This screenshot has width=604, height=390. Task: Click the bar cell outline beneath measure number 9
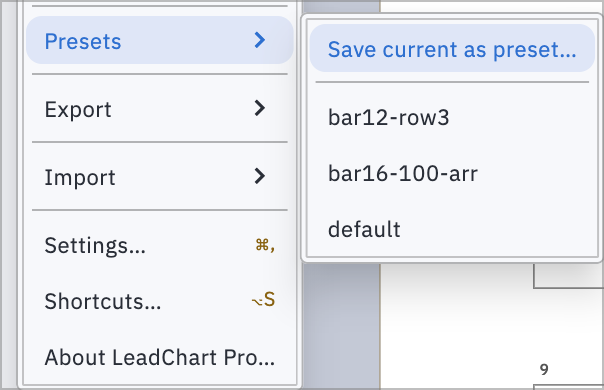click(569, 387)
